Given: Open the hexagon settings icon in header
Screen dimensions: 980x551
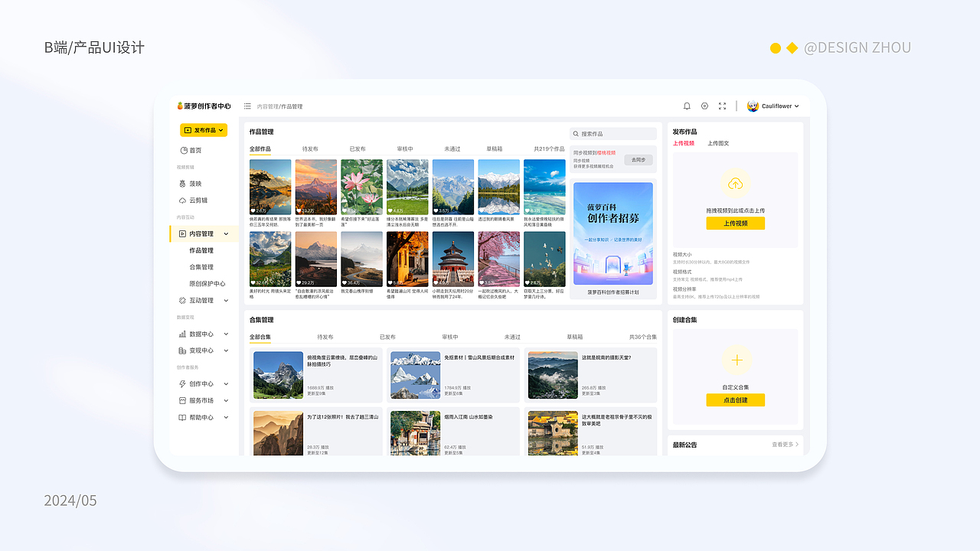Looking at the screenshot, I should [704, 106].
